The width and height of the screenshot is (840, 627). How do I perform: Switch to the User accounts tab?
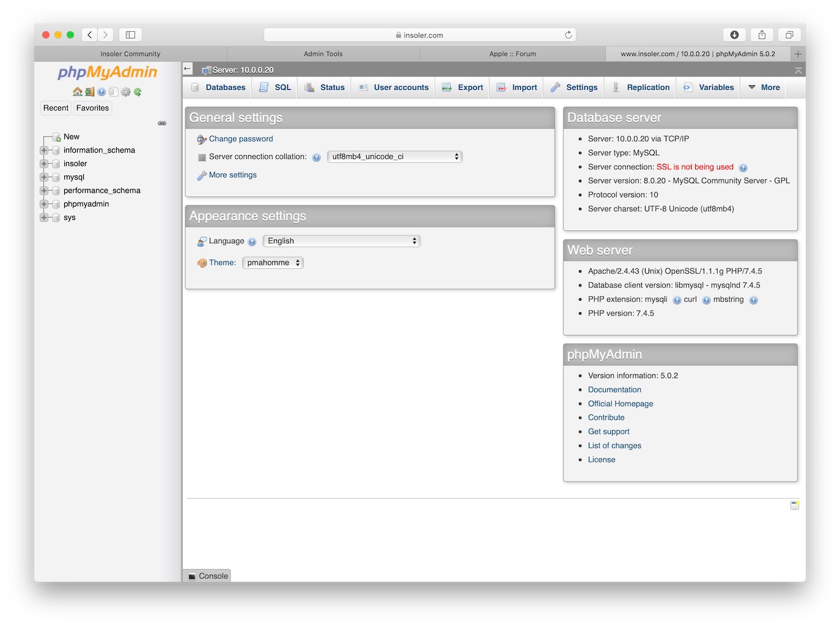(x=394, y=87)
